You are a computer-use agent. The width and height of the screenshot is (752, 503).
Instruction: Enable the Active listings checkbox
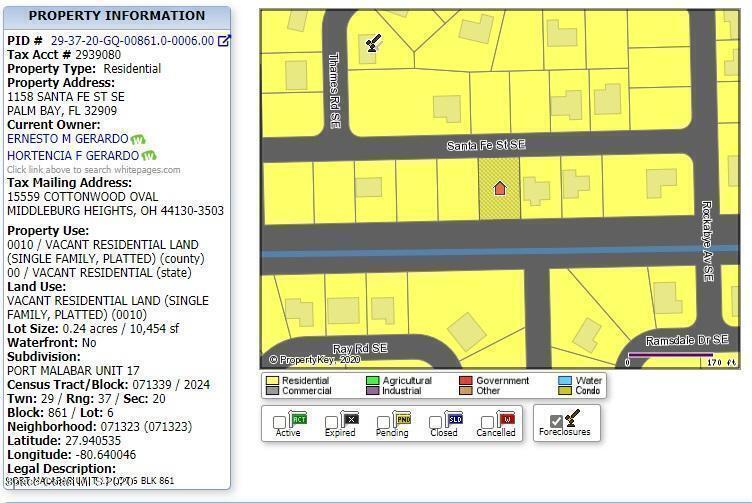tap(280, 423)
